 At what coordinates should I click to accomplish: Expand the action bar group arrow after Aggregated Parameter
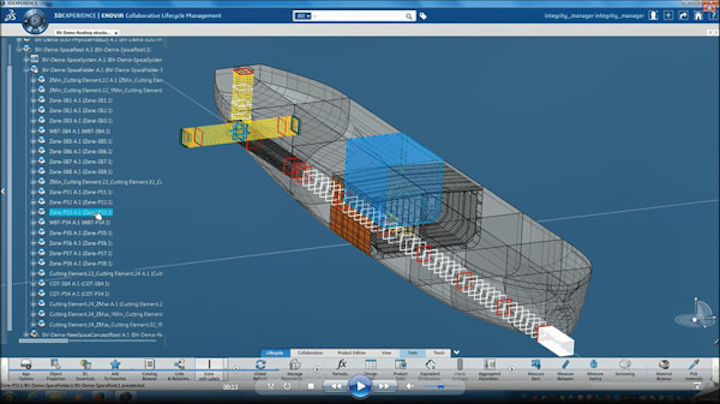[512, 369]
